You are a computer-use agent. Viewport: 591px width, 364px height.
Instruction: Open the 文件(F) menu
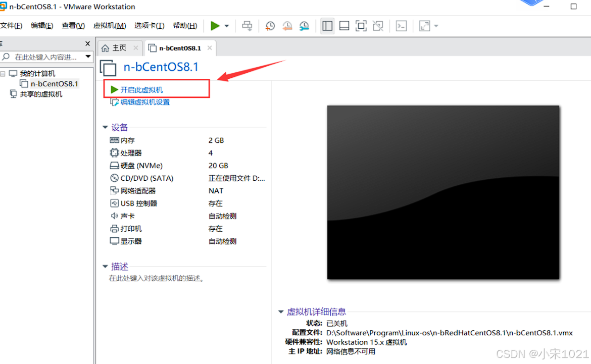click(x=11, y=26)
